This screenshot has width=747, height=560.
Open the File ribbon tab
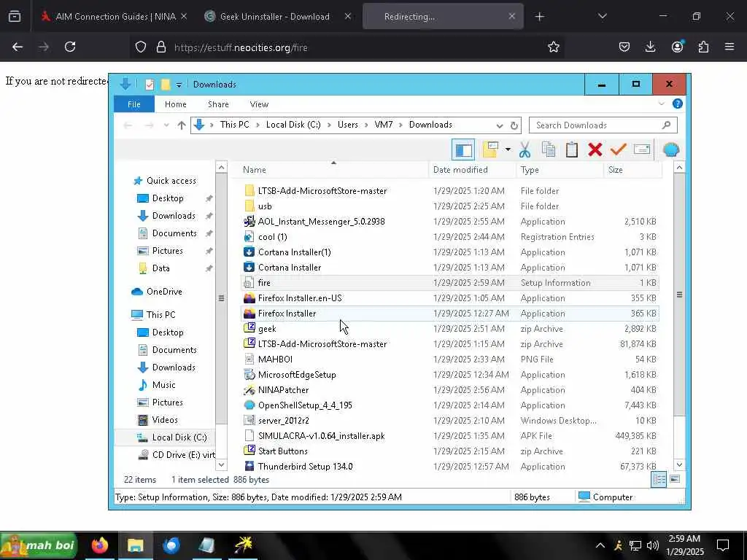134,104
